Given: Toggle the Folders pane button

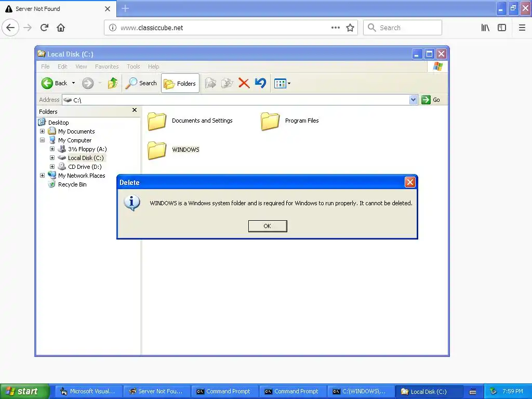Looking at the screenshot, I should pyautogui.click(x=180, y=83).
